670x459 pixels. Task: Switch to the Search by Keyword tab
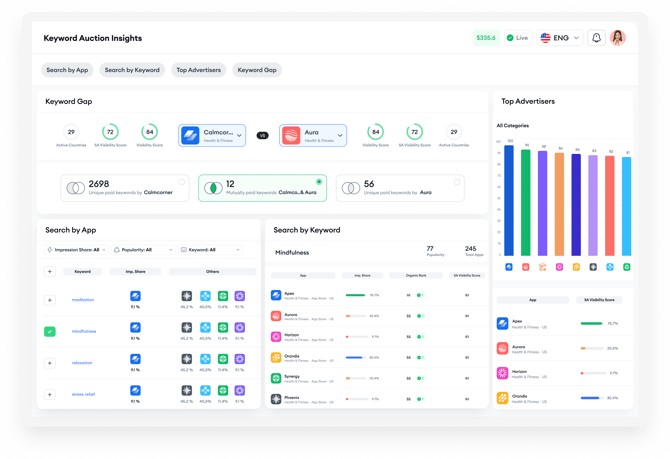click(x=132, y=70)
